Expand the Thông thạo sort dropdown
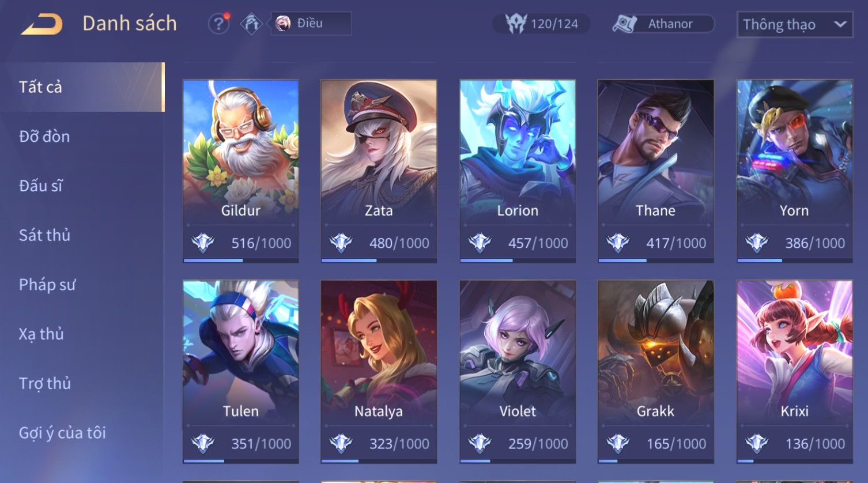Viewport: 868px width, 483px height. 795,25
